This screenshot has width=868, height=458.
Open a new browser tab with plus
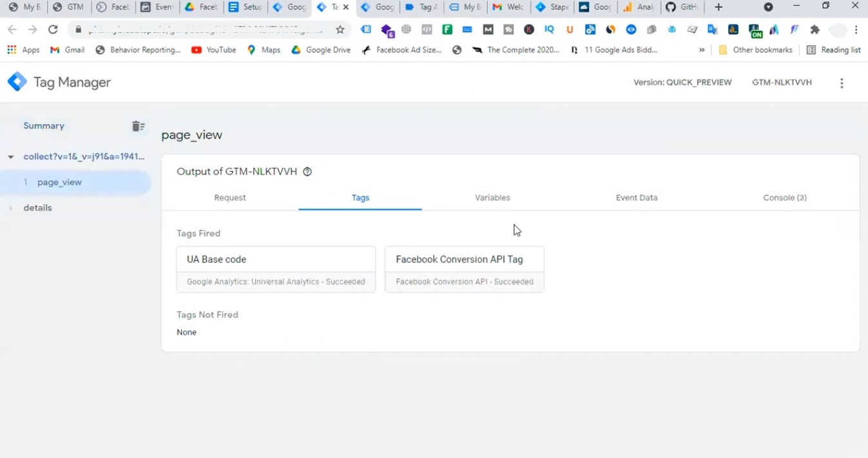pyautogui.click(x=718, y=7)
